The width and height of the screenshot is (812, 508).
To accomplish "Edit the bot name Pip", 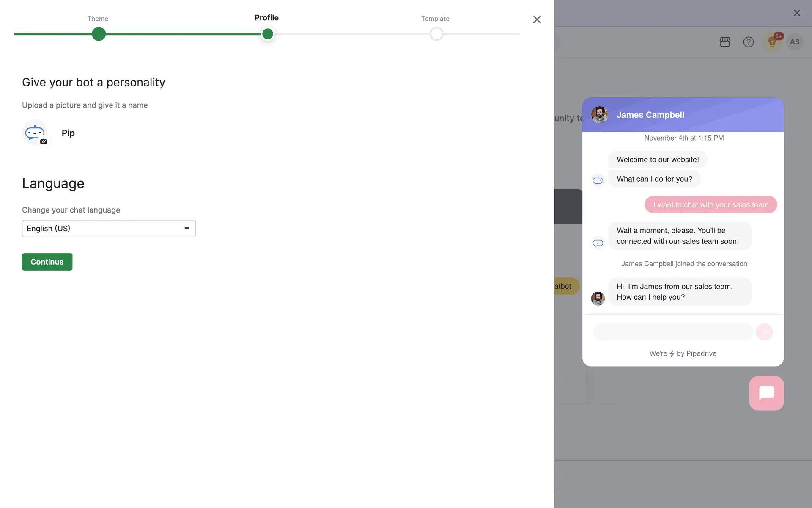I will [x=68, y=133].
